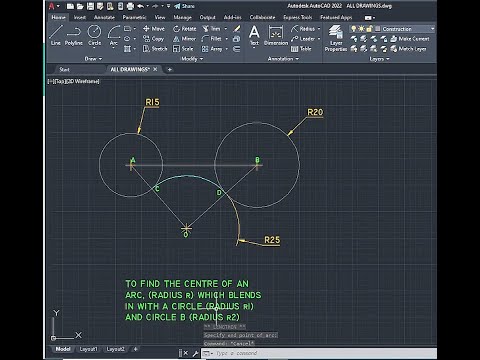
Task: Click the Rectangle tool icon
Action: [127, 29]
